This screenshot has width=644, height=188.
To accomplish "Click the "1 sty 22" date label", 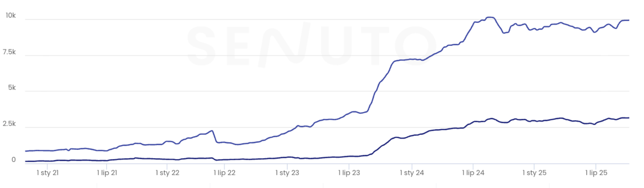I will click(x=167, y=173).
